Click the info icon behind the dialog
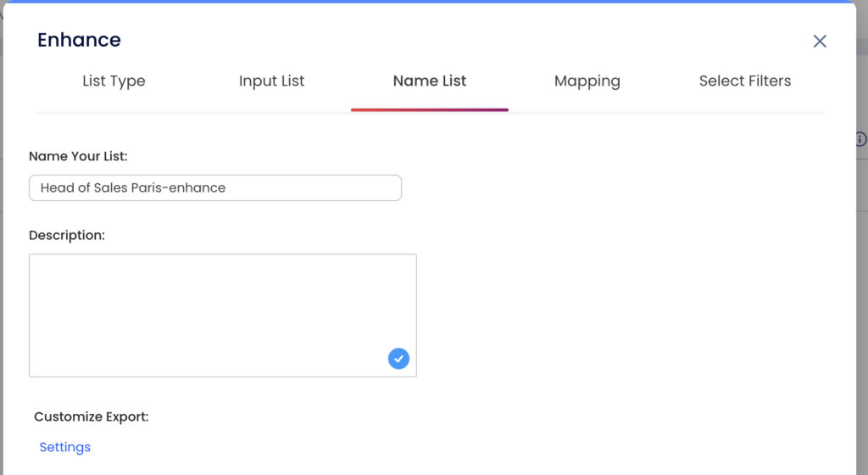Viewport: 868px width, 475px height. point(861,139)
